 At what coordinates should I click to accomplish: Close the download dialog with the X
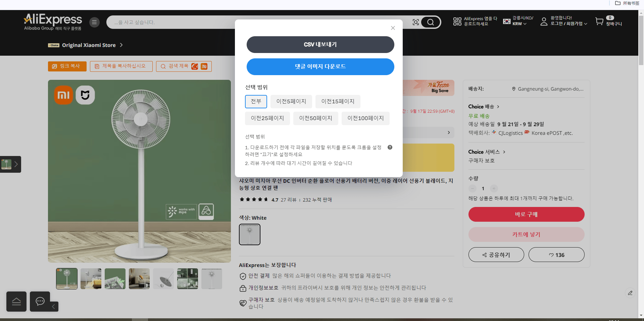coord(393,28)
